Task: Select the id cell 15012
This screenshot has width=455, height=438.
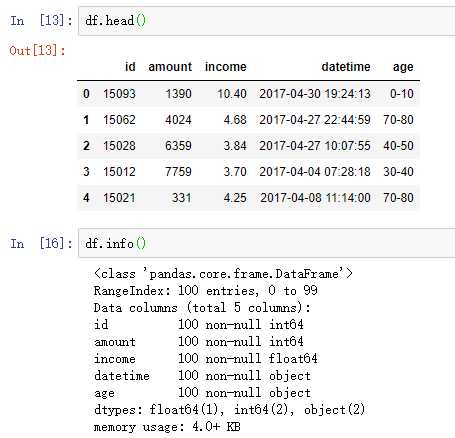Action: tap(119, 172)
